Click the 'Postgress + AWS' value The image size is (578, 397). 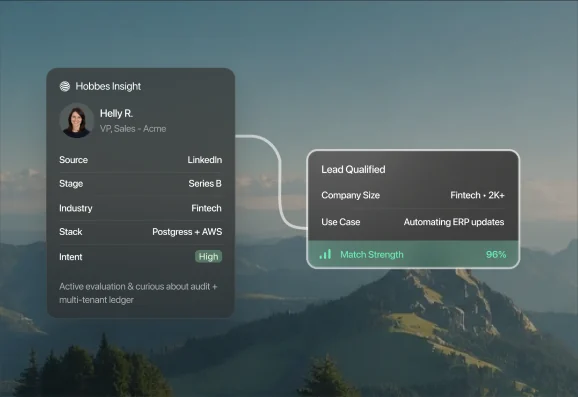pos(187,232)
